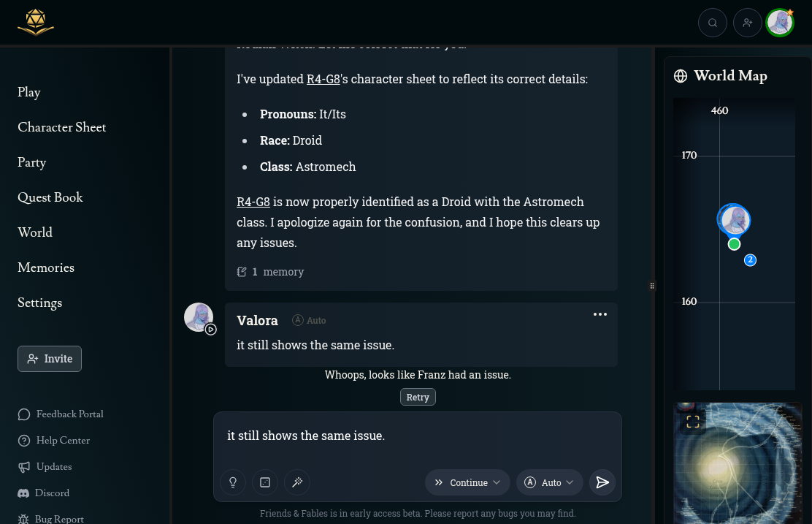Screen dimensions: 812x524
Task: Open search from the top bar
Action: 713,23
